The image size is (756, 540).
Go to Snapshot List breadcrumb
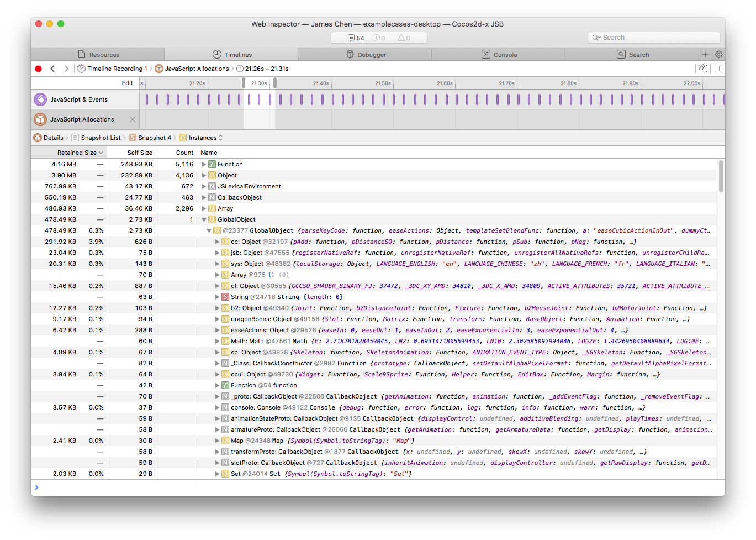pos(101,138)
